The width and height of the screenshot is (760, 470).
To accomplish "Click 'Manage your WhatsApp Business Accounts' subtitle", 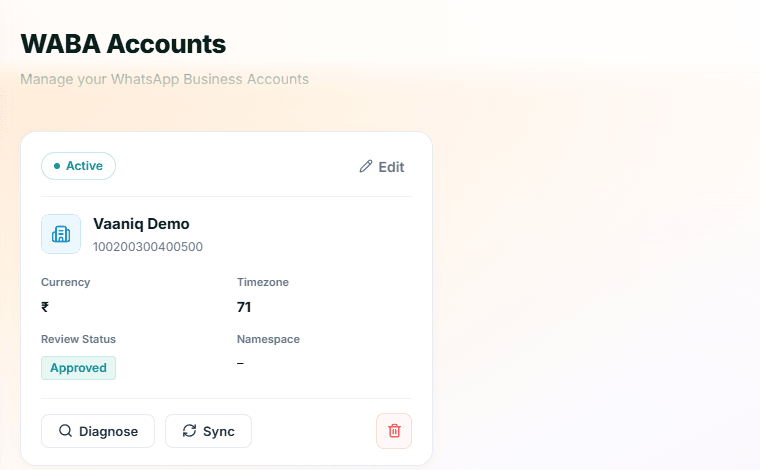I will click(164, 79).
